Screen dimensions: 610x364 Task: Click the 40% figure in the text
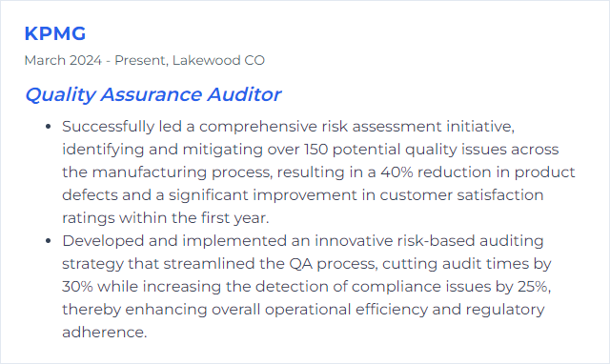tap(396, 172)
